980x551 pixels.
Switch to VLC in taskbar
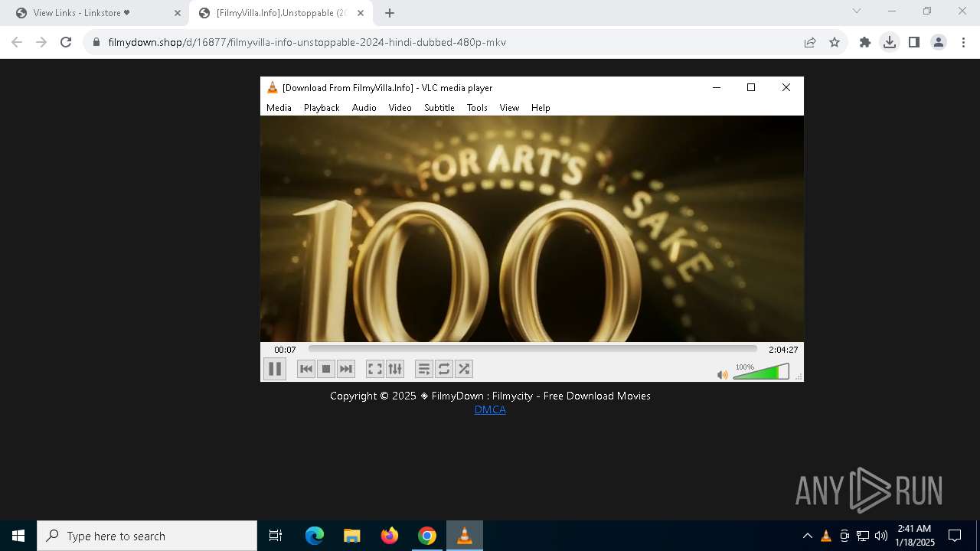point(465,536)
